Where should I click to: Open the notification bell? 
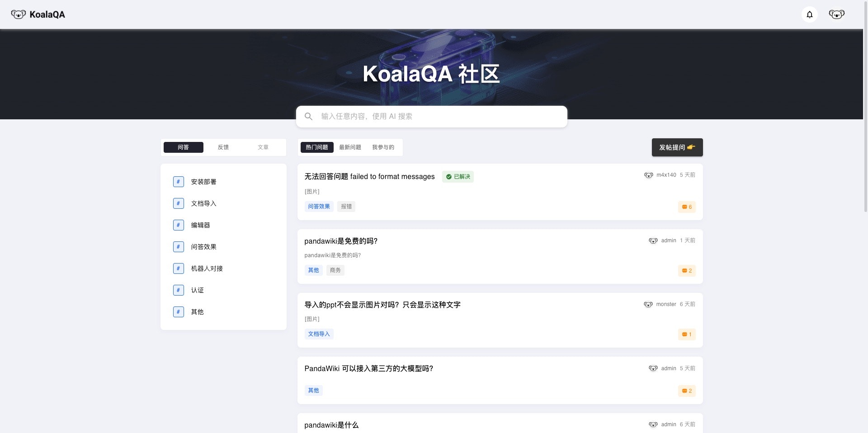[x=809, y=14]
